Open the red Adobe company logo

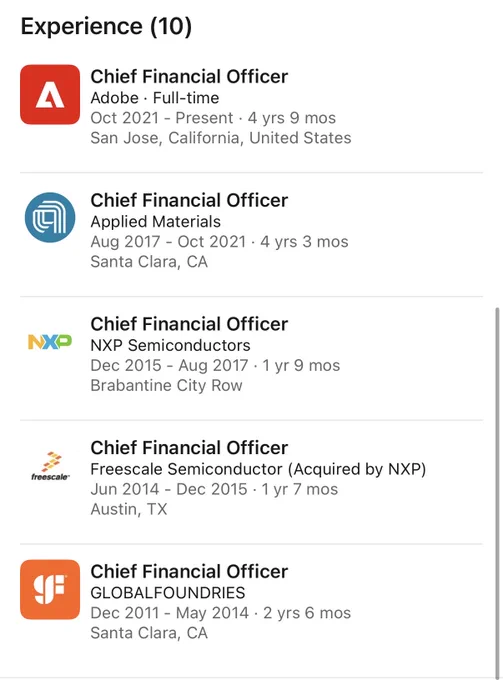click(x=50, y=95)
